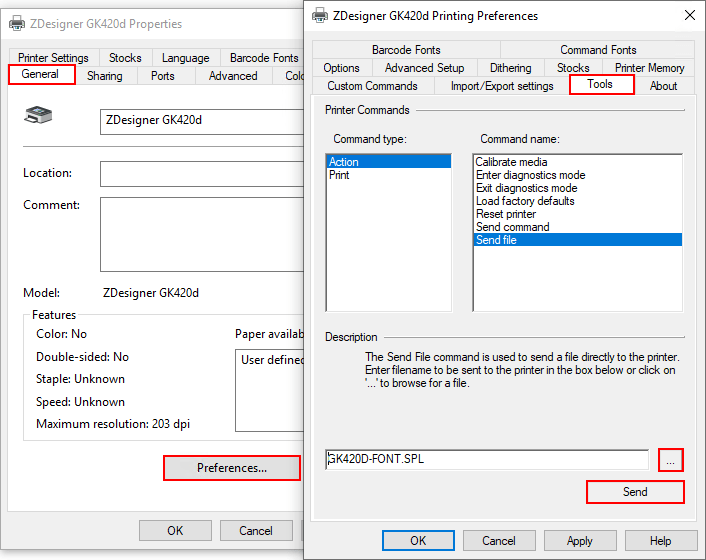Select General tab in Properties window
The image size is (706, 560).
pyautogui.click(x=41, y=74)
